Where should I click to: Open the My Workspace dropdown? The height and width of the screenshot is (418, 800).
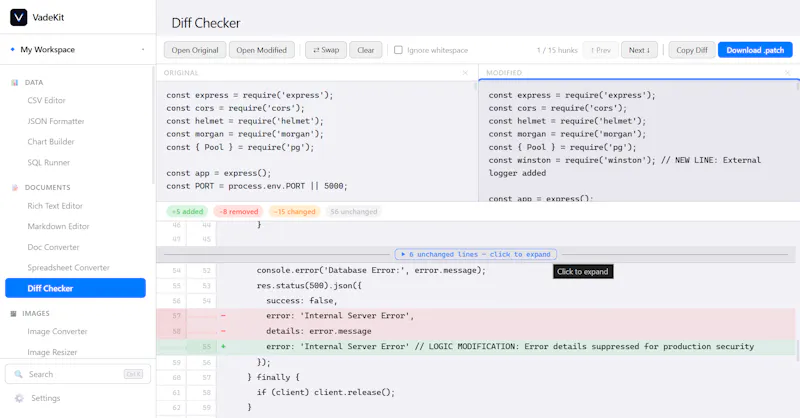coord(78,50)
